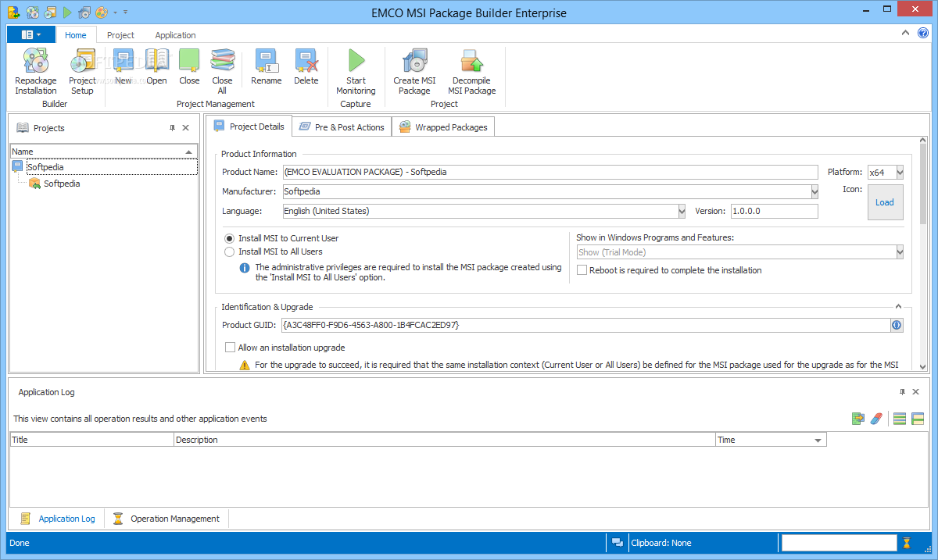Viewport: 938px width, 560px height.
Task: Switch to the Application ribbon tab
Action: pos(175,35)
